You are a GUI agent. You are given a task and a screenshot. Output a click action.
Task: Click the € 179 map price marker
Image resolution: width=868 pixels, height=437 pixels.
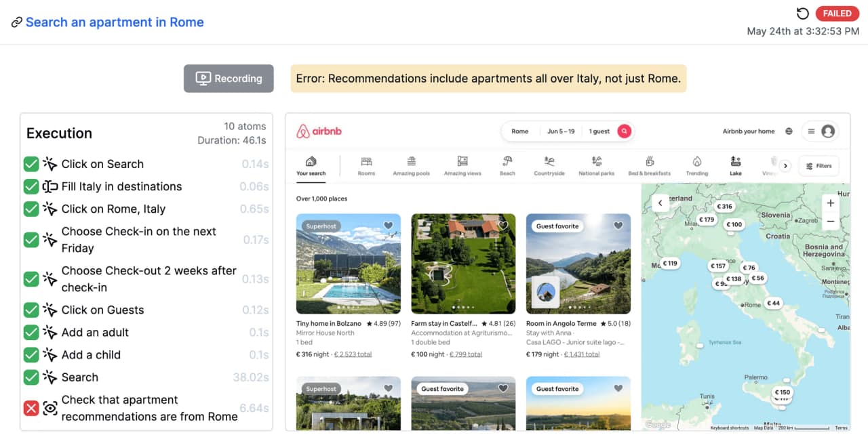point(708,220)
